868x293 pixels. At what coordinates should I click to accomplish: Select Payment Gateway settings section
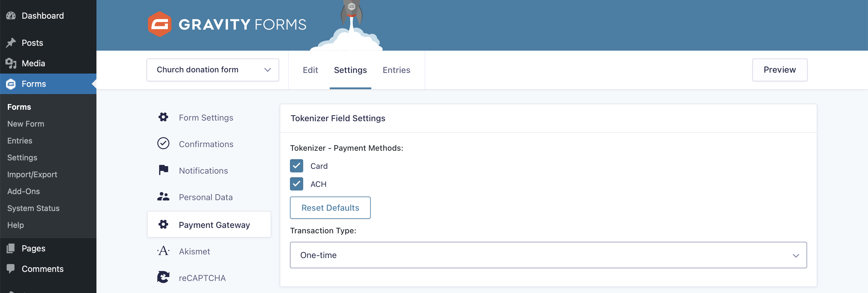pos(209,225)
